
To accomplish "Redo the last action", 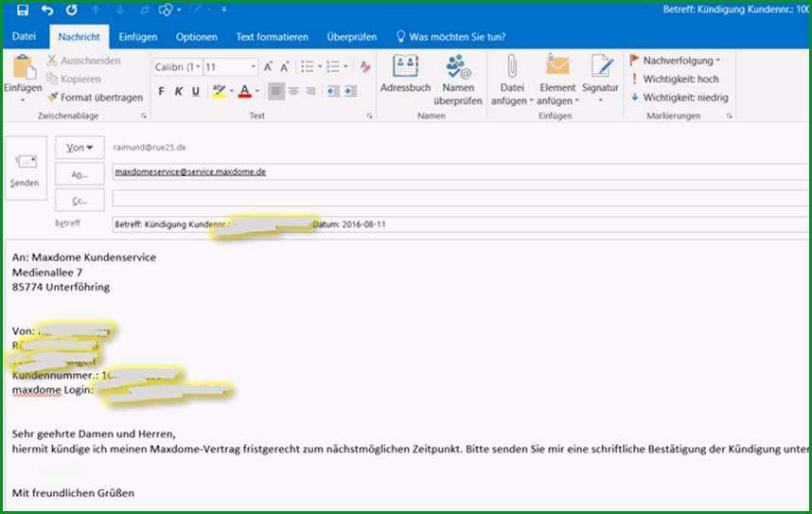I will pos(72,9).
